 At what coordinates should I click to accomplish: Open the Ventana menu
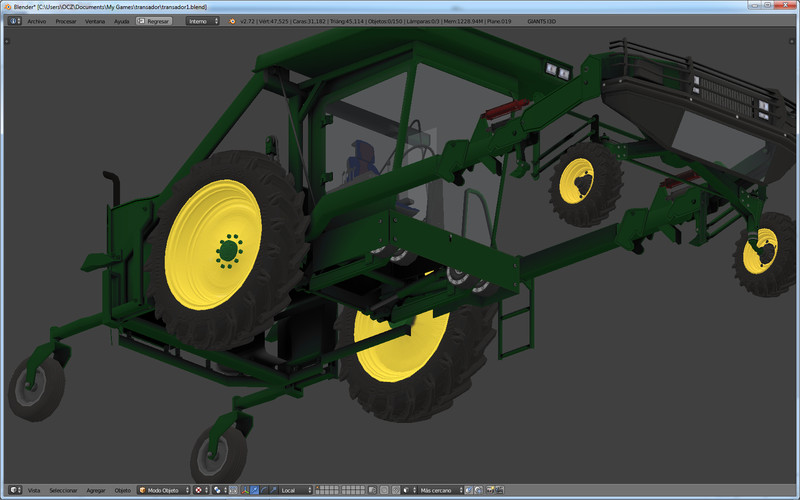[x=95, y=20]
